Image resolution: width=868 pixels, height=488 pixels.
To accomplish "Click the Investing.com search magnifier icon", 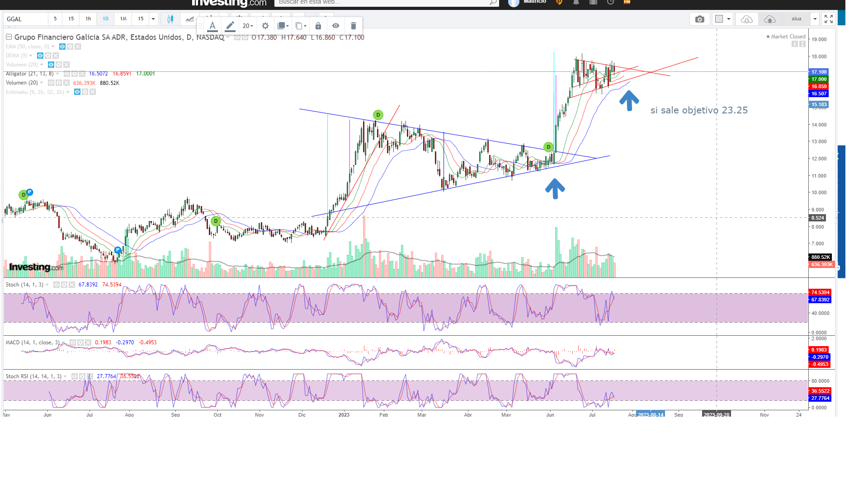I will [x=493, y=2].
